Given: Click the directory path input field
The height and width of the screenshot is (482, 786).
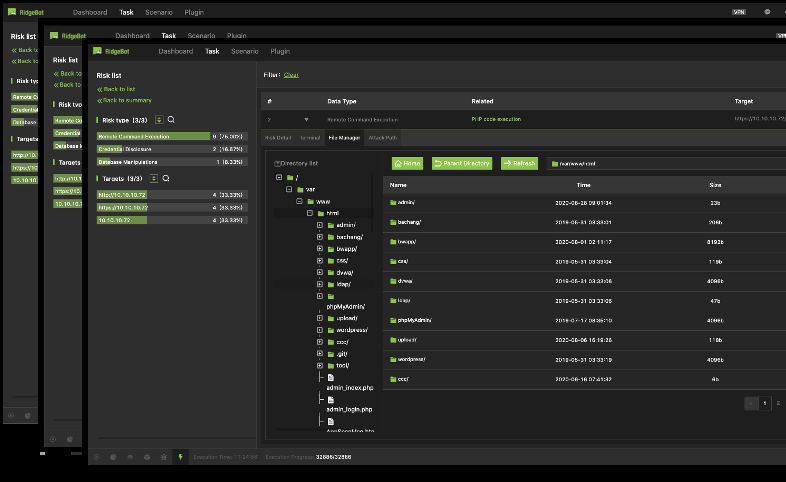Looking at the screenshot, I should pos(667,163).
